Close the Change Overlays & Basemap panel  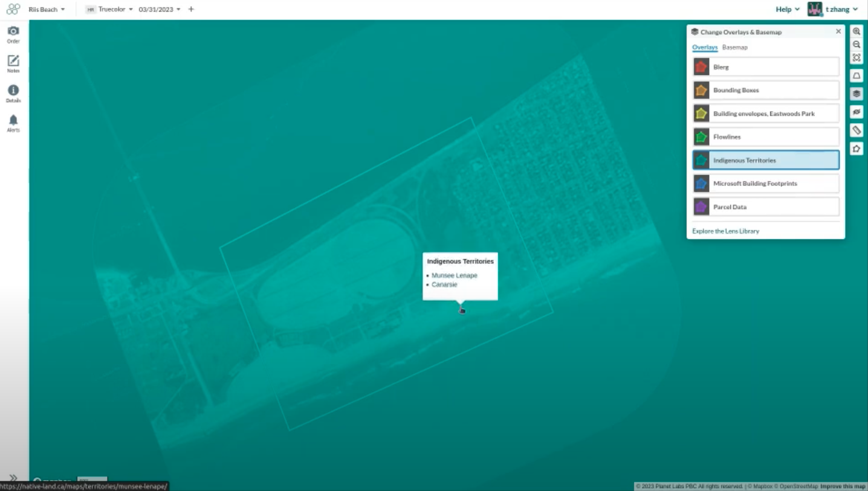[838, 31]
